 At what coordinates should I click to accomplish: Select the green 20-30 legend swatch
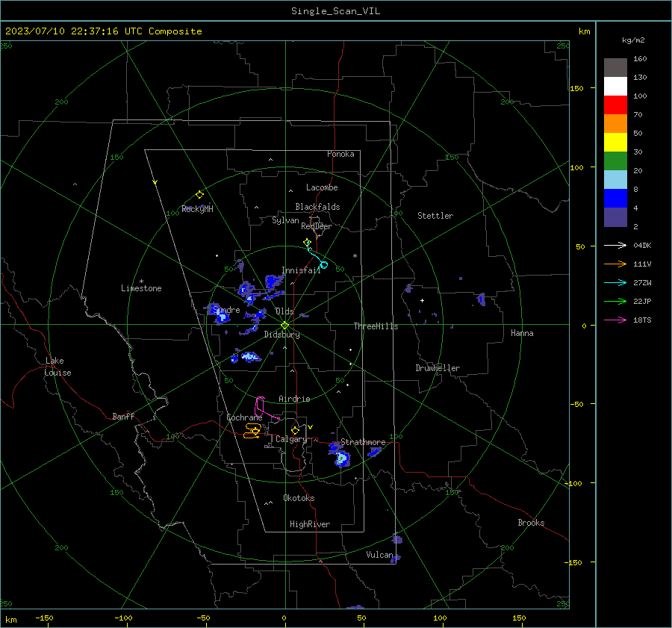click(x=615, y=161)
